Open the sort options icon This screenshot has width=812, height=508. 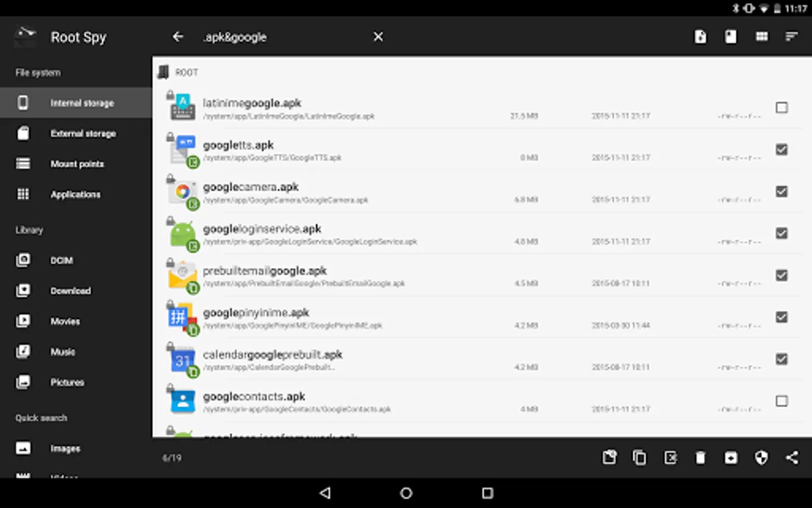pos(792,37)
